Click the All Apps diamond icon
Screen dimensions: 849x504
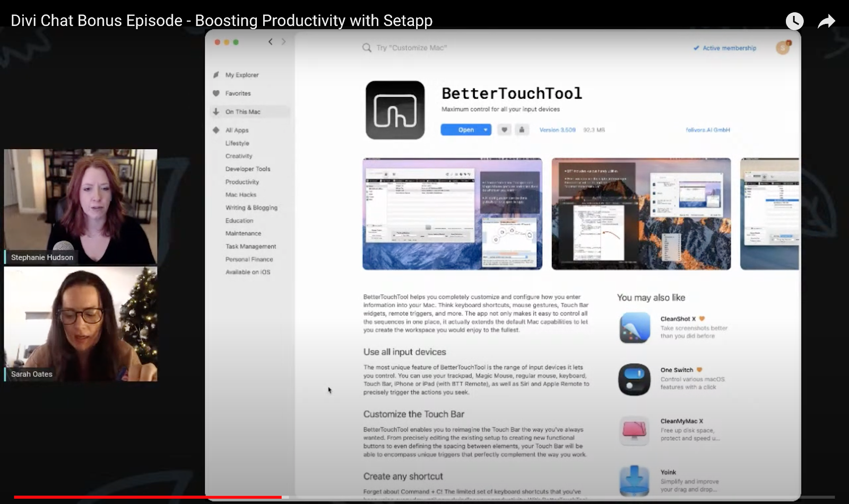(216, 130)
